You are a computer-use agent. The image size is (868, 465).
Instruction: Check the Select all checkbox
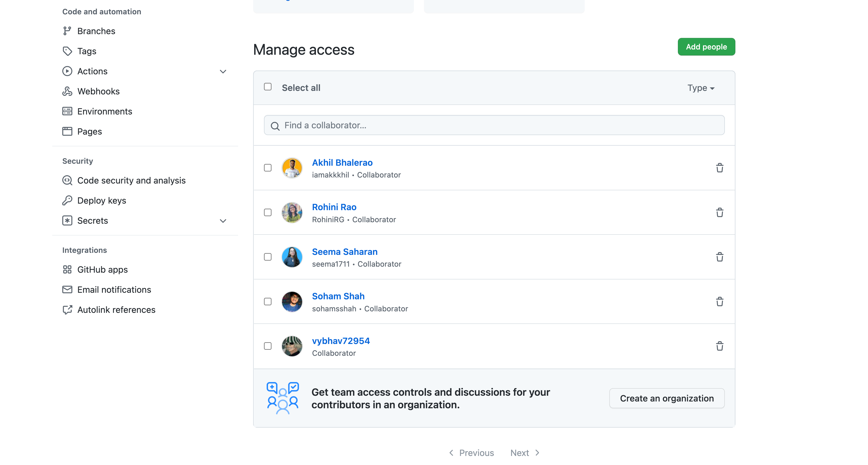pos(267,87)
